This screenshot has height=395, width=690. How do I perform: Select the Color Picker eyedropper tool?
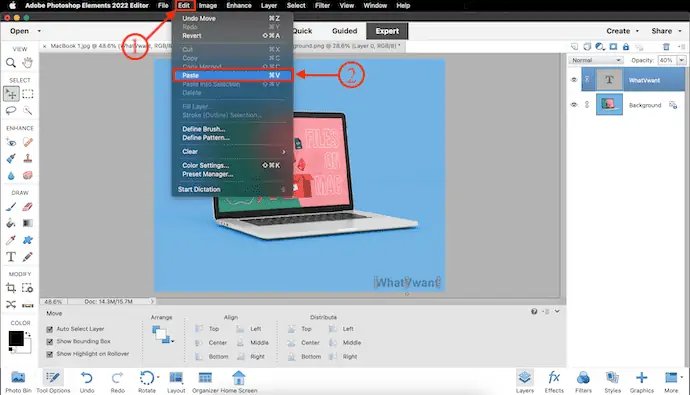pyautogui.click(x=11, y=240)
